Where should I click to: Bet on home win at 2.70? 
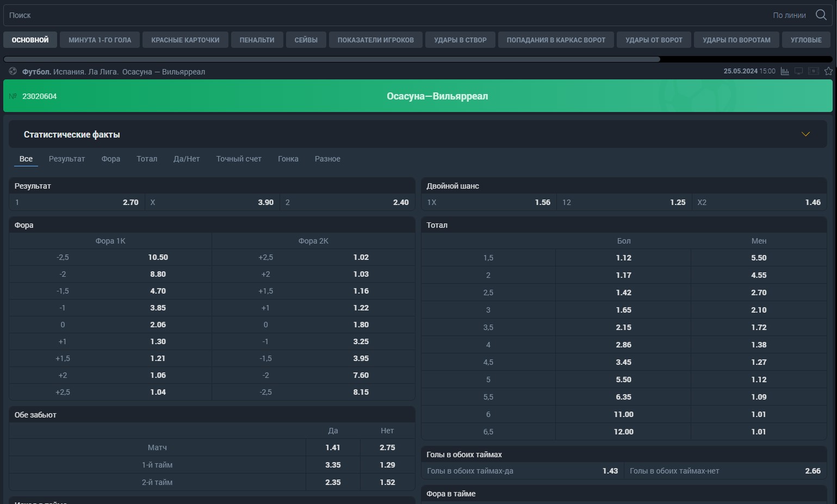click(77, 202)
